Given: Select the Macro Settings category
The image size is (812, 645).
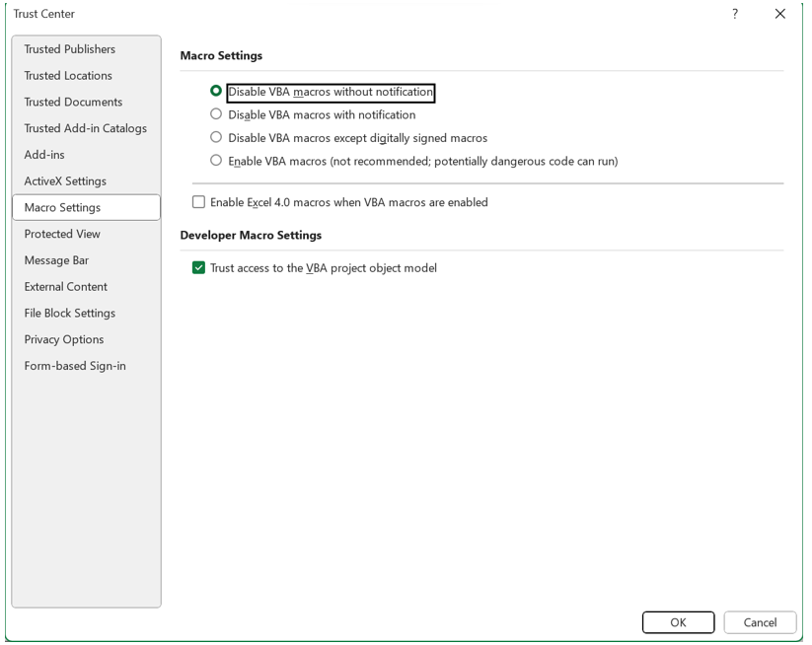Looking at the screenshot, I should coord(62,207).
